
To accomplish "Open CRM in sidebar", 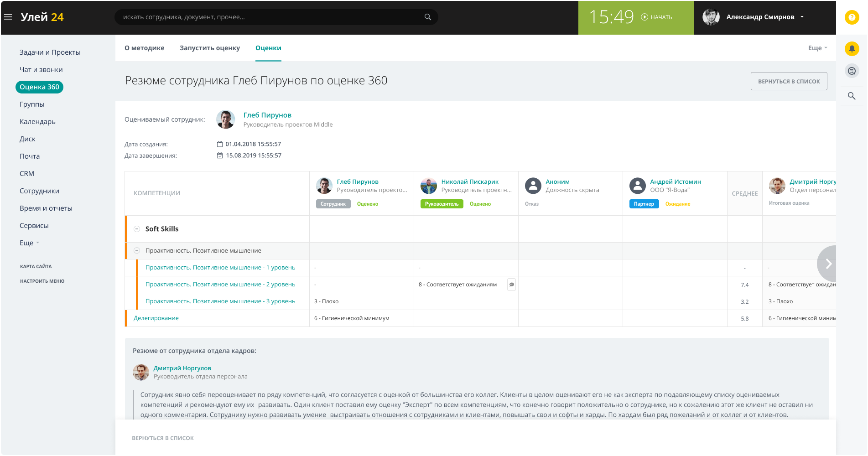I will (27, 174).
